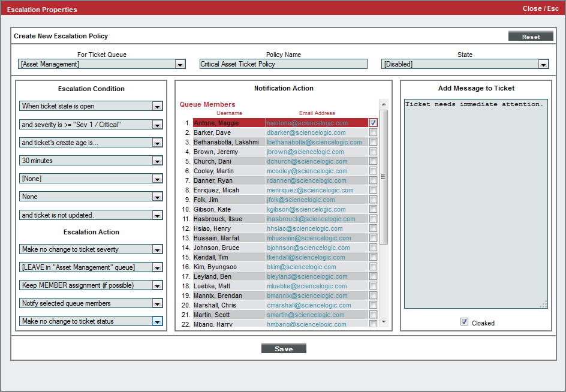Check the box for Barker, Dave
This screenshot has width=566, height=392.
click(x=373, y=132)
